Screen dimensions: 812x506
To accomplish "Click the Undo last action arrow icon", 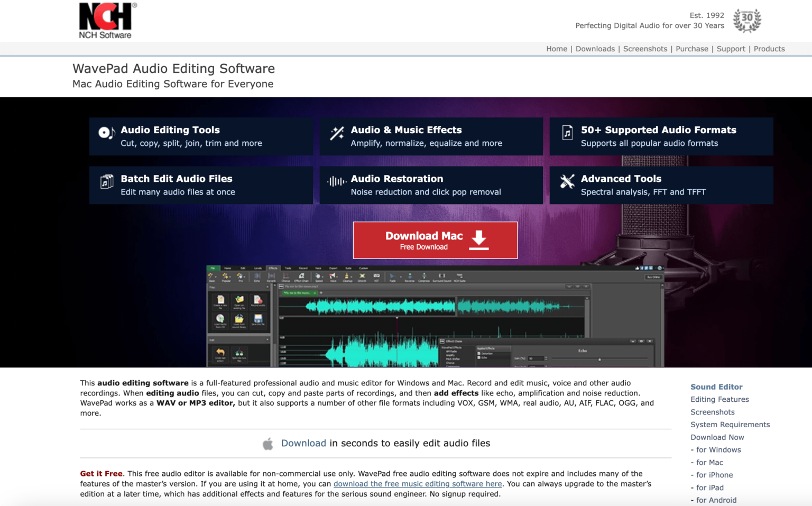I will (220, 353).
